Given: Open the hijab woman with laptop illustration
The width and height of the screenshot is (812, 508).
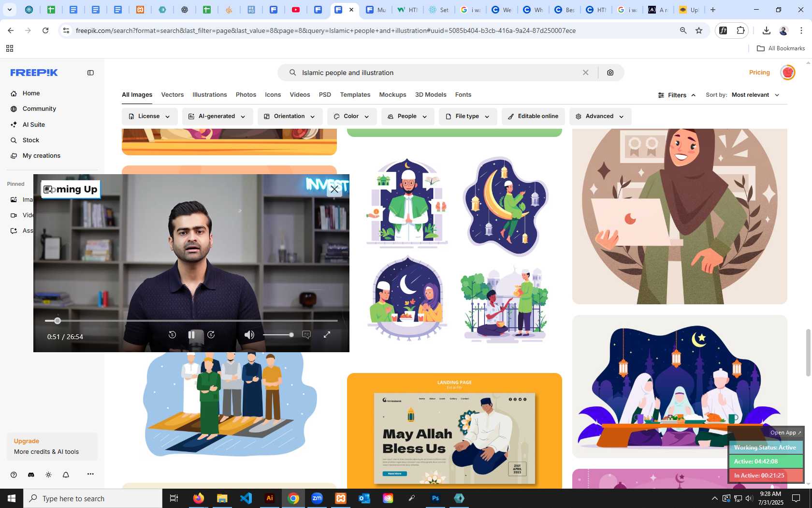Looking at the screenshot, I should click(x=680, y=216).
